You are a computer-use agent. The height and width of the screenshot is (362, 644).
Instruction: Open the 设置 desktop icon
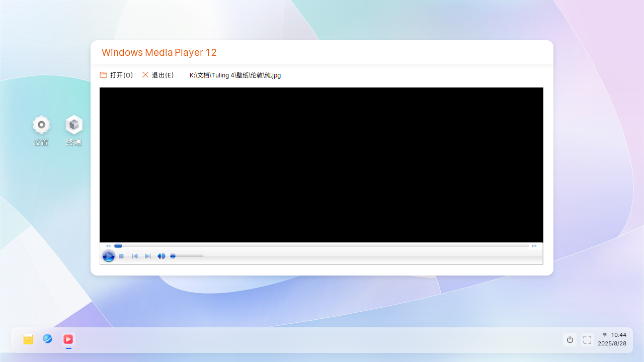(41, 131)
